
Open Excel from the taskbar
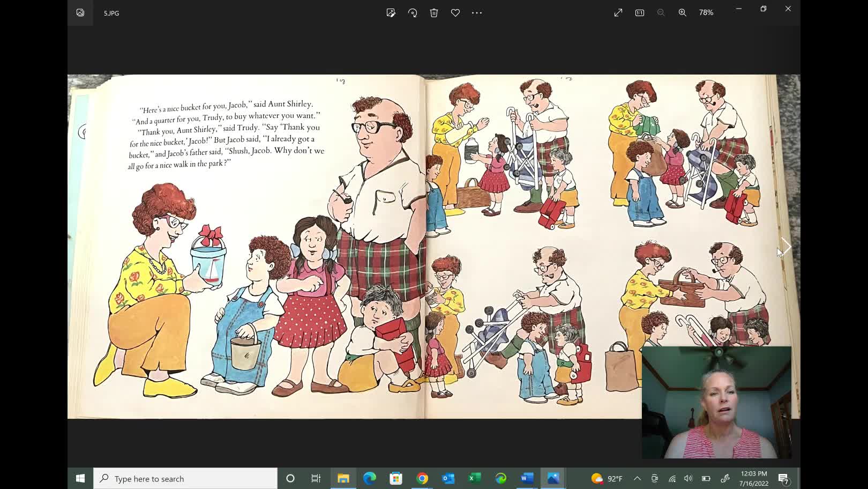pos(475,478)
